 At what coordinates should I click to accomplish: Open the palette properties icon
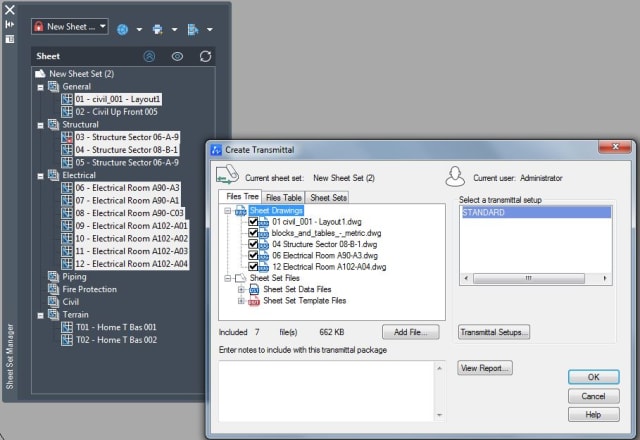pos(9,39)
